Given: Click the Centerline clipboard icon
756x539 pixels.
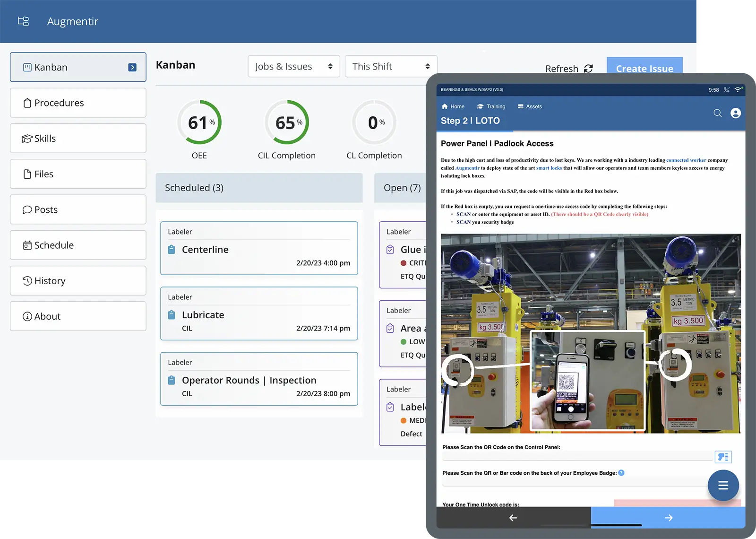Looking at the screenshot, I should [172, 249].
